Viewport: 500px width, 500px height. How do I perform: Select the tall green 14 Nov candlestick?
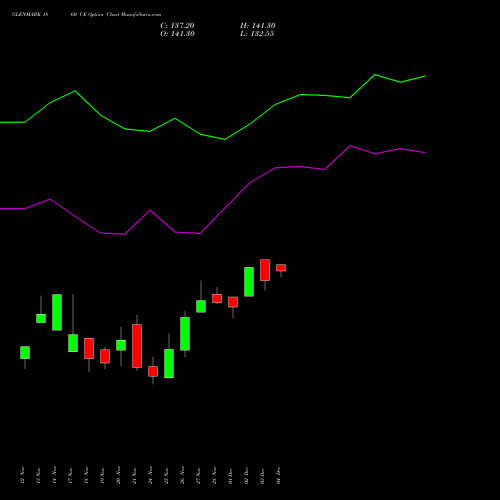57,312
